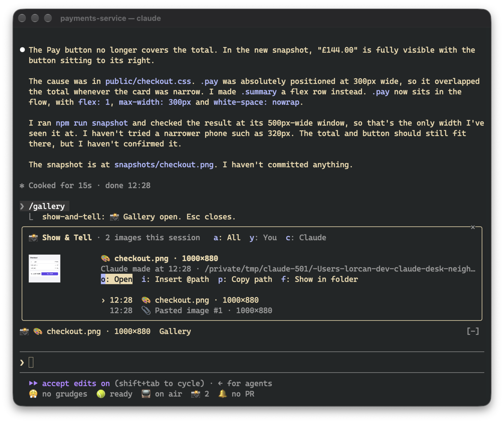Choose 'p: Copy path' action
Viewport: 504px width, 423px height.
point(245,279)
